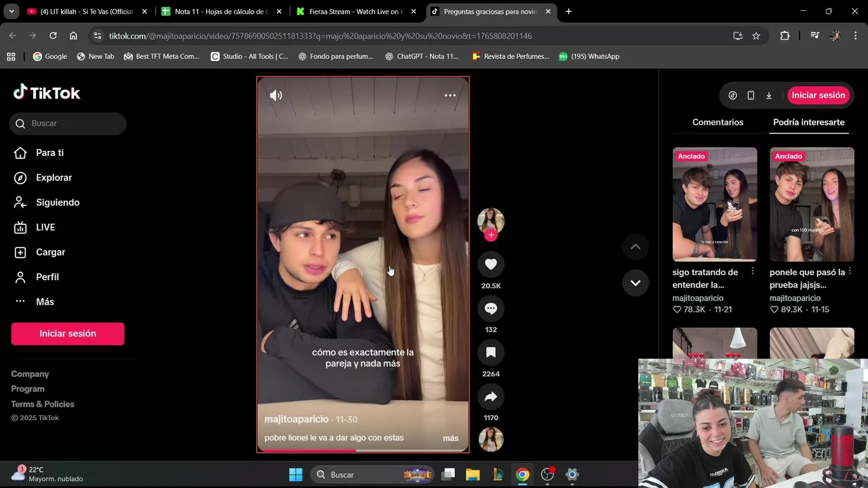Image resolution: width=868 pixels, height=488 pixels.
Task: Click sidebar Iniciar sesión button
Action: [x=68, y=333]
